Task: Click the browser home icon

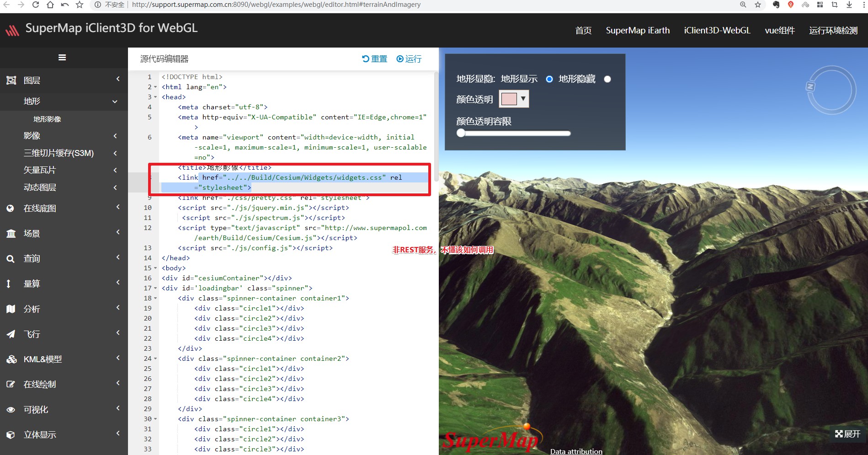Action: coord(50,5)
